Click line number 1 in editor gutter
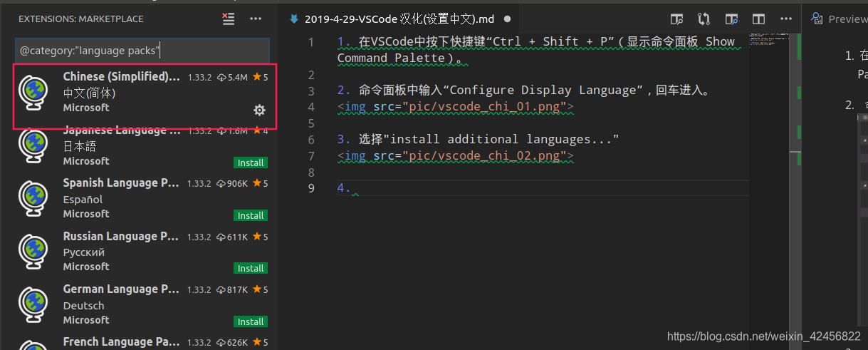868x350 pixels. 310,42
